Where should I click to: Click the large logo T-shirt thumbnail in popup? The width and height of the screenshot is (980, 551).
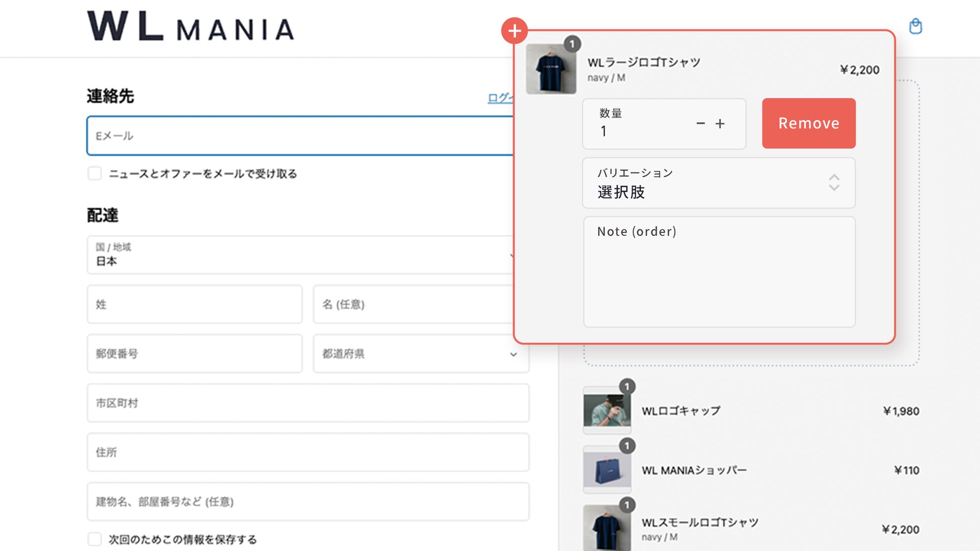click(x=551, y=69)
